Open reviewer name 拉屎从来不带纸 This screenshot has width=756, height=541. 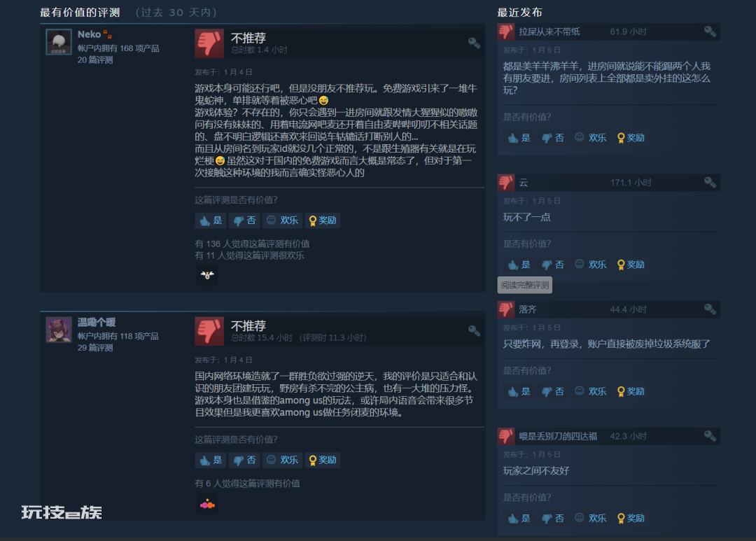(x=549, y=31)
